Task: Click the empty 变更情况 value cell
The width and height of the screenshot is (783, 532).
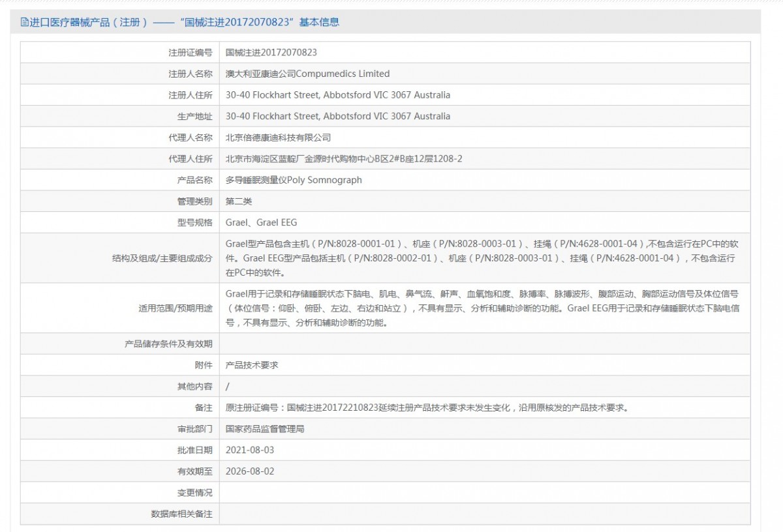Action: tap(484, 492)
